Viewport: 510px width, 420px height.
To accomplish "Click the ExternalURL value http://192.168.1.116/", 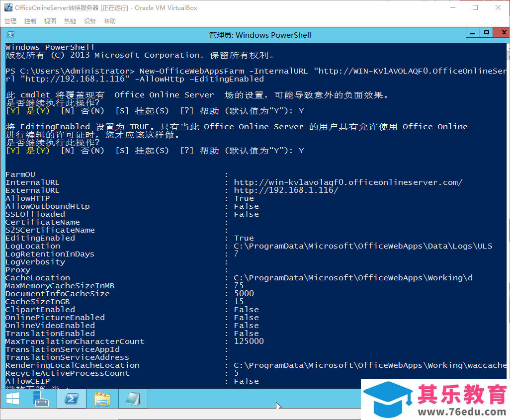I will [x=286, y=190].
